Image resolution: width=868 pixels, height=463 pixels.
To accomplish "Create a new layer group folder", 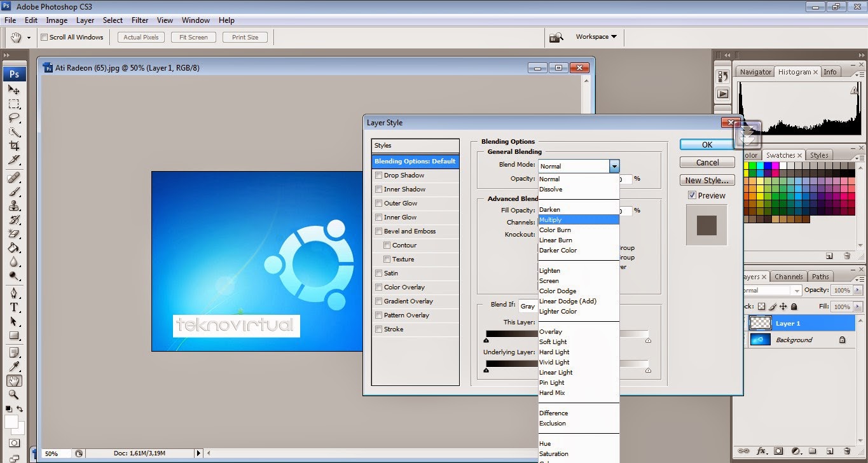I will (x=812, y=452).
